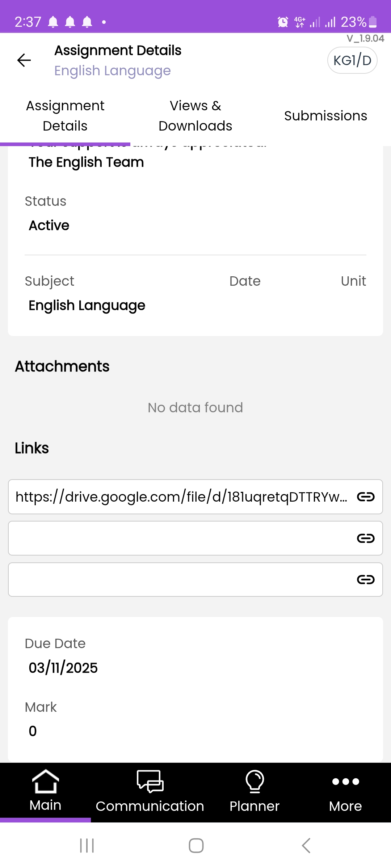Tap the empty second link field
Image resolution: width=391 pixels, height=868 pixels.
pos(181,539)
